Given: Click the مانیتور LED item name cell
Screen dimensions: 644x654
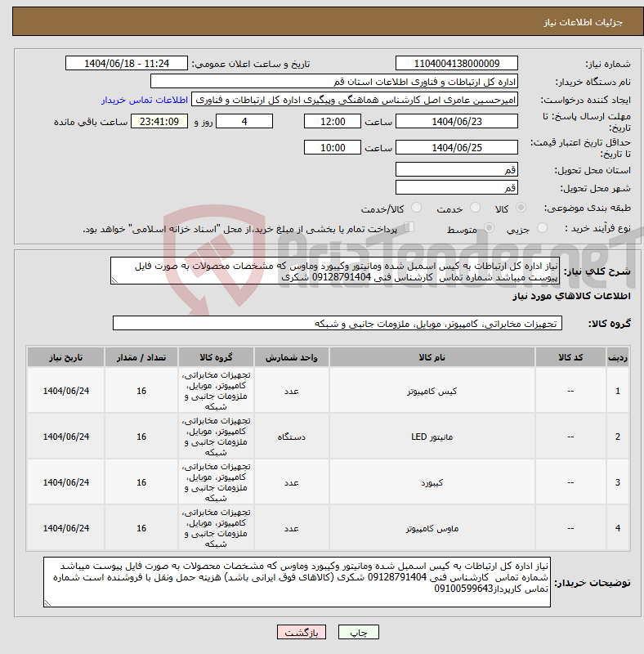Looking at the screenshot, I should [x=432, y=437].
